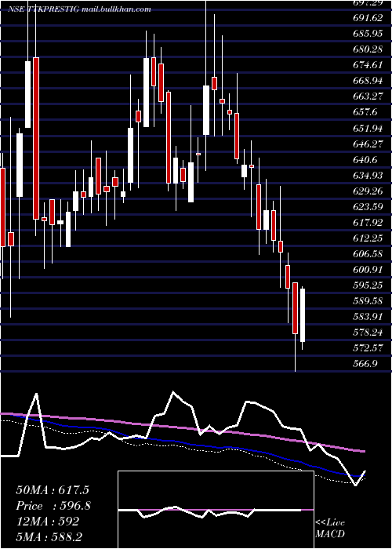Select the 629.26 price axis label
The width and height of the screenshot is (392, 549).
point(368,191)
